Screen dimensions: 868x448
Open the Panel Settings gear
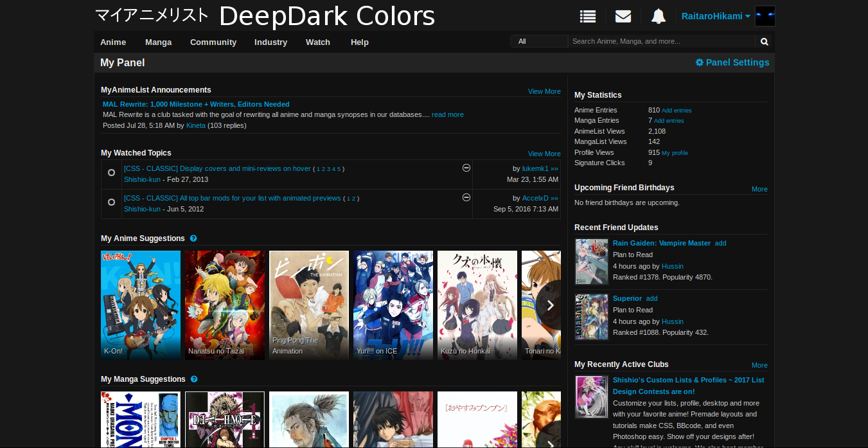tap(732, 62)
